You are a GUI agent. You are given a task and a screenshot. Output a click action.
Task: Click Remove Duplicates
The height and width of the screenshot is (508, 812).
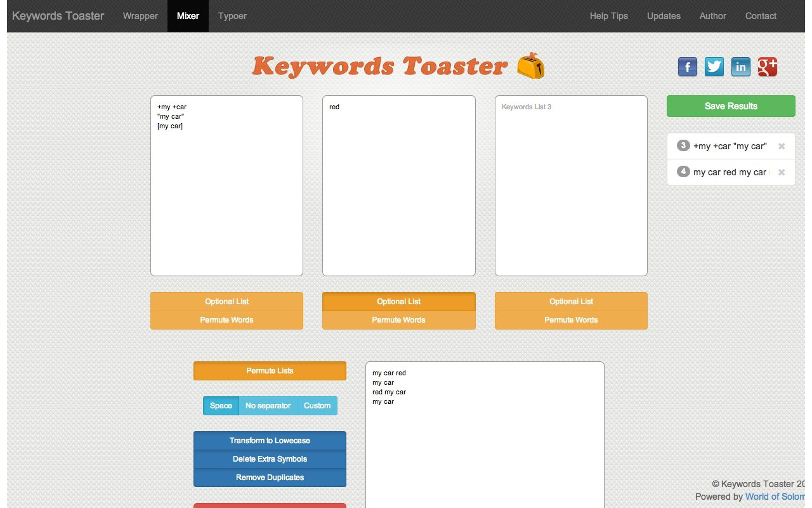269,477
